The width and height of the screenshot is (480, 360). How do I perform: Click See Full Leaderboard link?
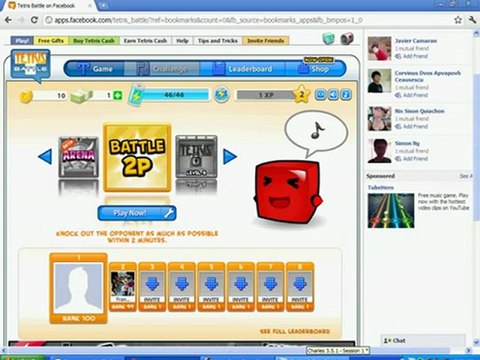[x=295, y=331]
